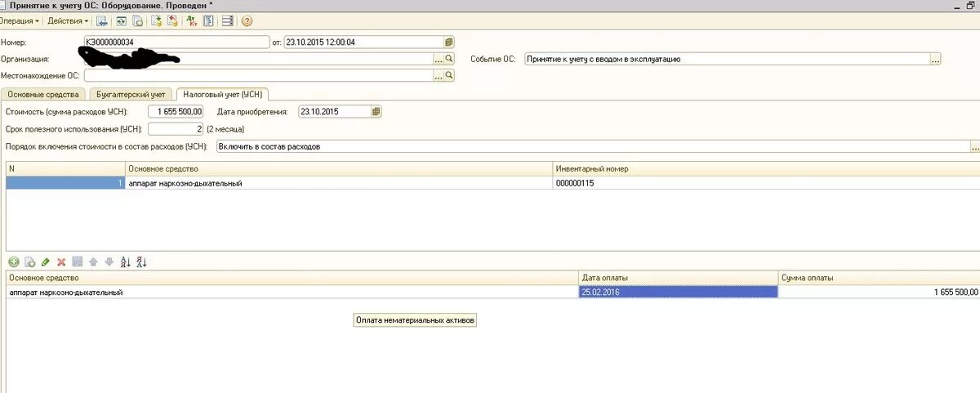Click the N column header

pos(65,169)
